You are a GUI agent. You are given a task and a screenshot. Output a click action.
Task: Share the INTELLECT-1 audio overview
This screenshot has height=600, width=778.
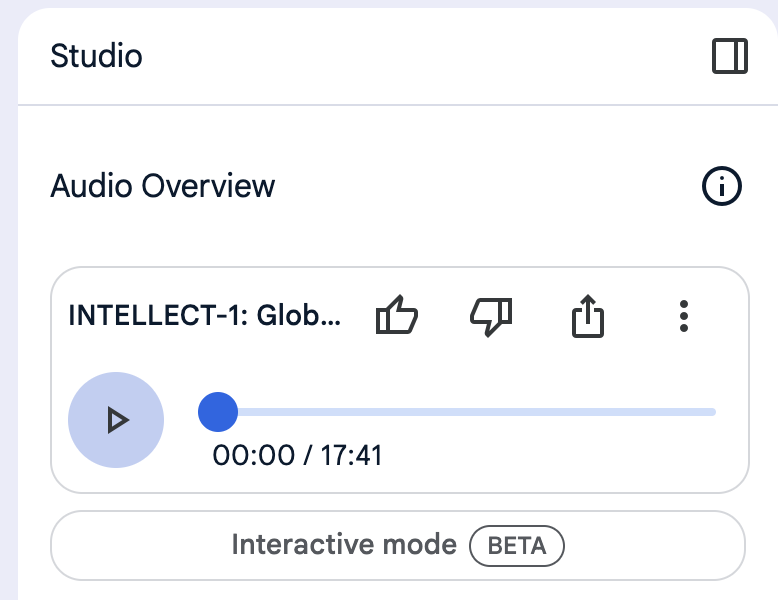click(x=588, y=317)
